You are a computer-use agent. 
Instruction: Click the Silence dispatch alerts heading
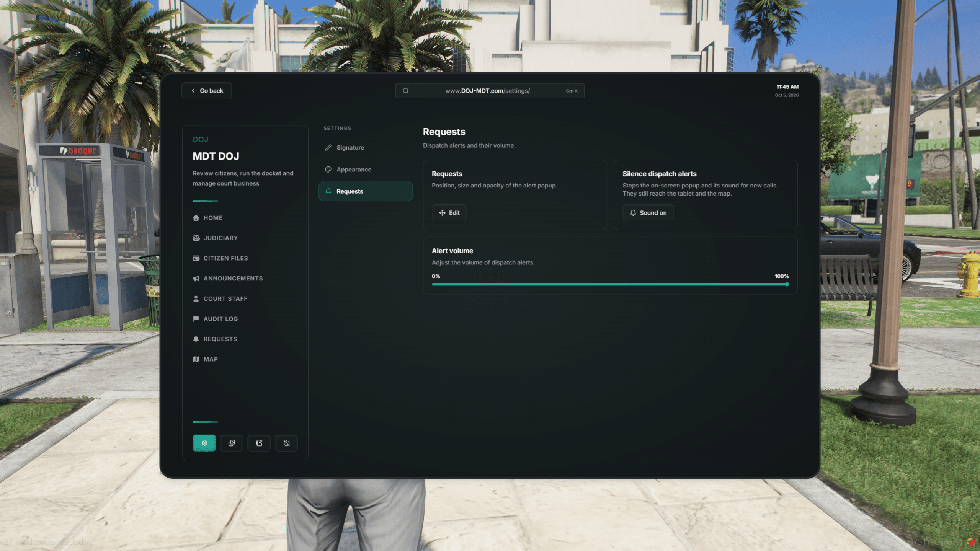click(x=659, y=174)
